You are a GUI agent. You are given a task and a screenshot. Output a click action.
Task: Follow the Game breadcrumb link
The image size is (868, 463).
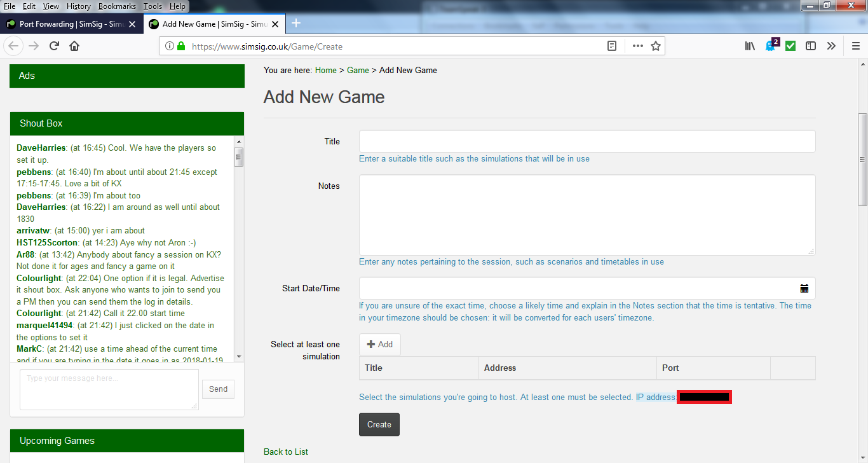pos(358,70)
